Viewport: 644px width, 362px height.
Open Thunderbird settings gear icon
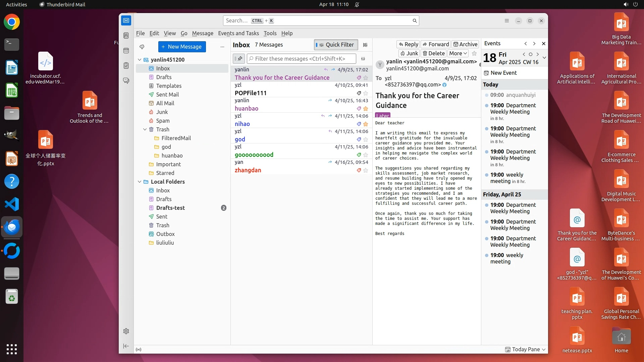126,331
